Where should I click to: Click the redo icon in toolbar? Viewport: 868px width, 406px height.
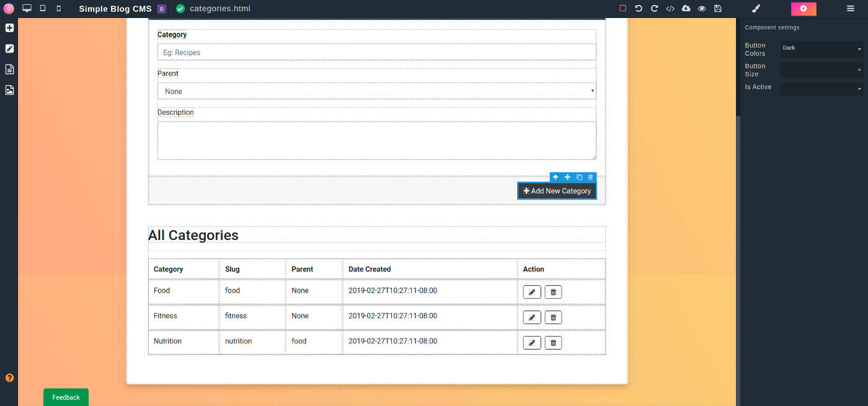[654, 9]
